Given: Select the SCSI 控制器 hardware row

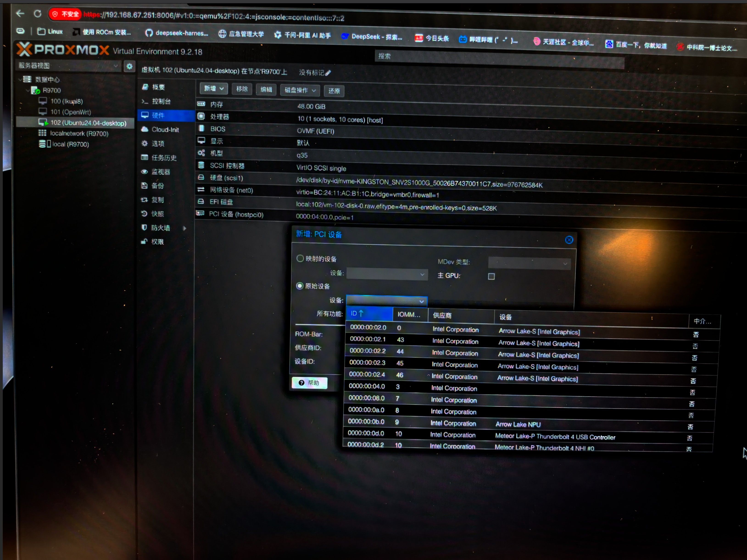Looking at the screenshot, I should pos(471,170).
